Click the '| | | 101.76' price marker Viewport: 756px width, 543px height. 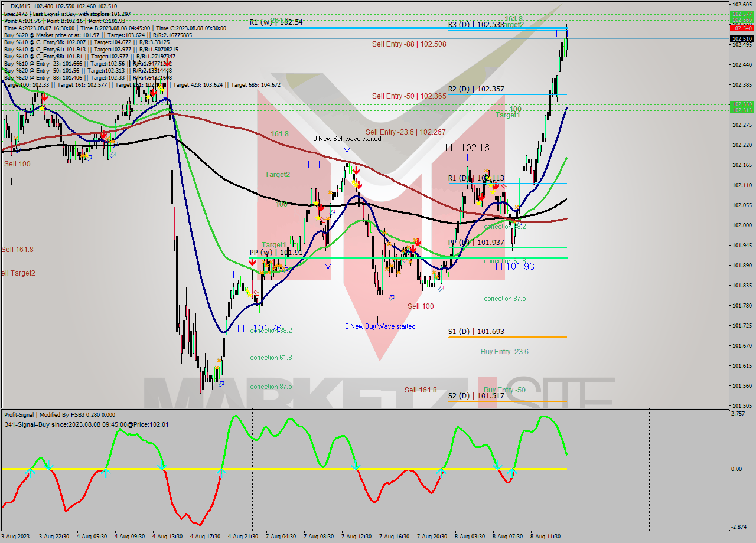pyautogui.click(x=259, y=328)
